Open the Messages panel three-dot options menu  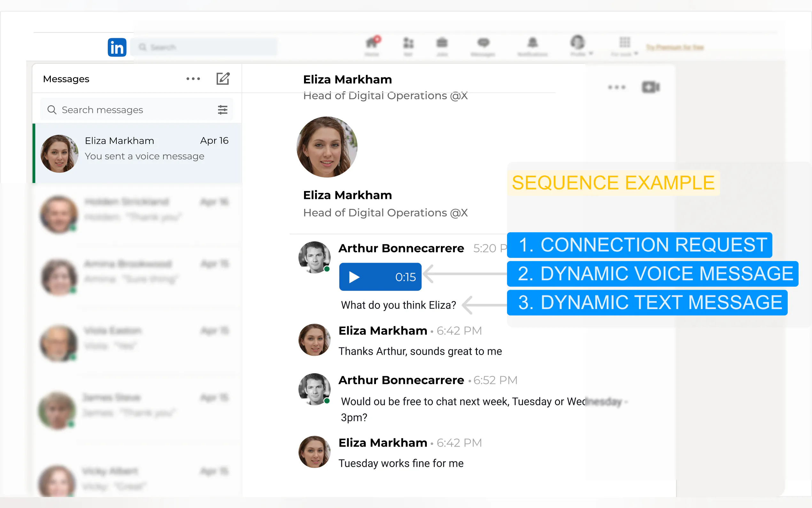193,79
